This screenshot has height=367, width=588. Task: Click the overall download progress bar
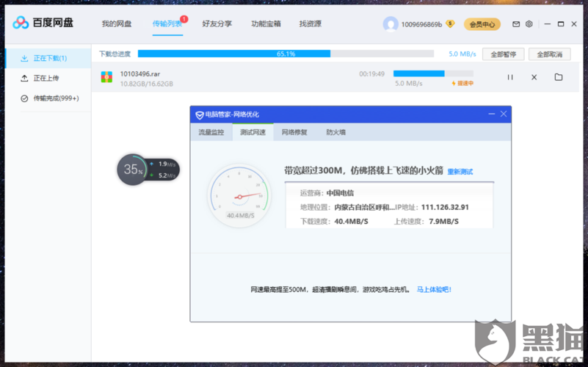(286, 54)
